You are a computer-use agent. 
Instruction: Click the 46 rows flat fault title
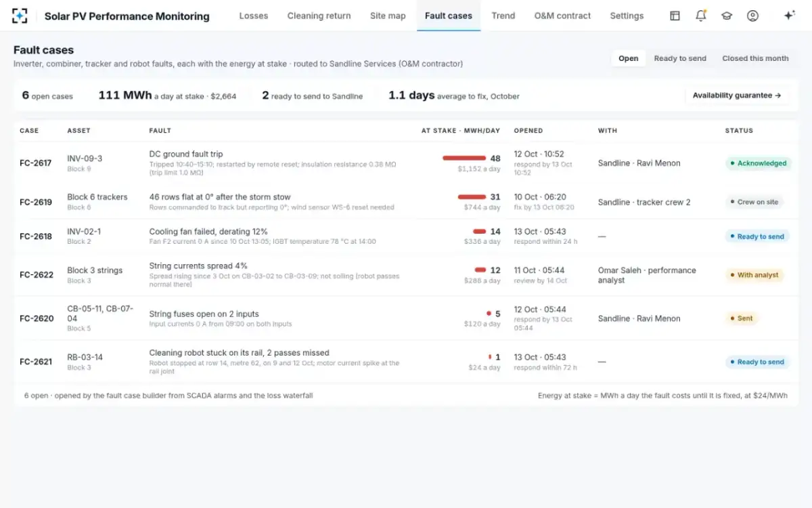[220, 197]
